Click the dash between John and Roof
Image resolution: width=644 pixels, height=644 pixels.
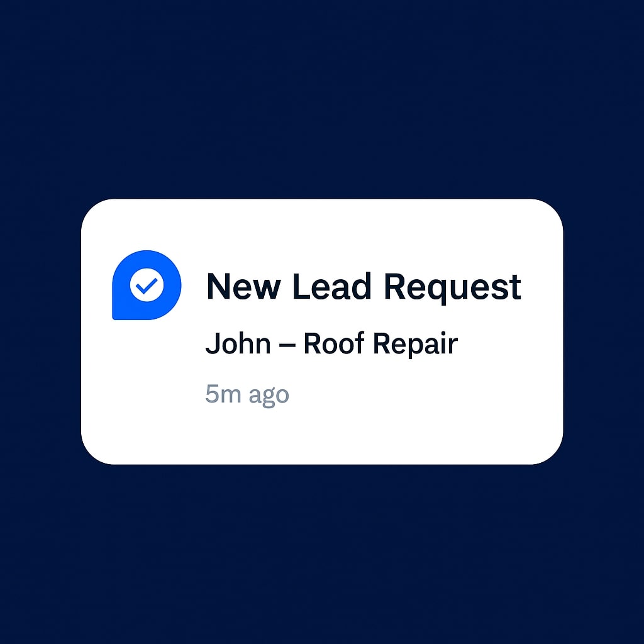click(x=287, y=345)
